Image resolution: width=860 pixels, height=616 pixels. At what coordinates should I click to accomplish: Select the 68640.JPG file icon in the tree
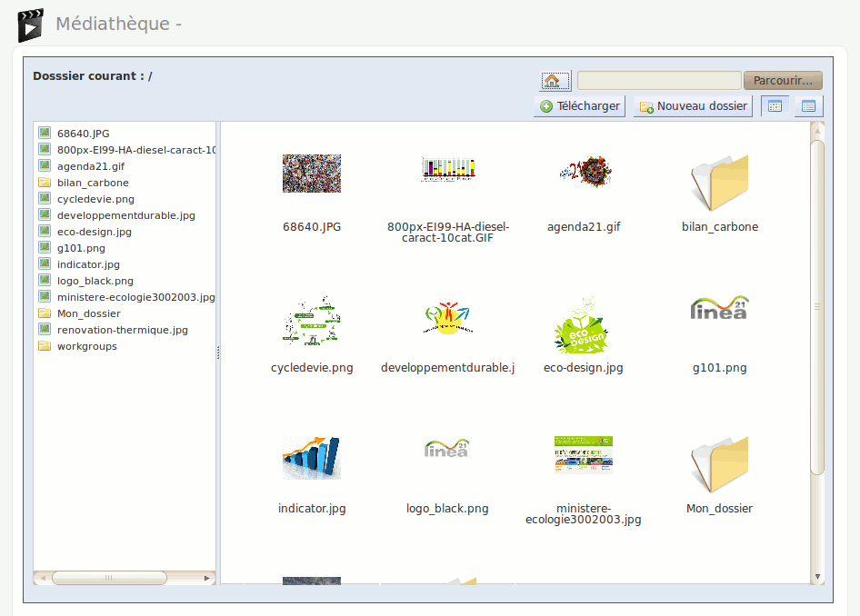coord(45,133)
